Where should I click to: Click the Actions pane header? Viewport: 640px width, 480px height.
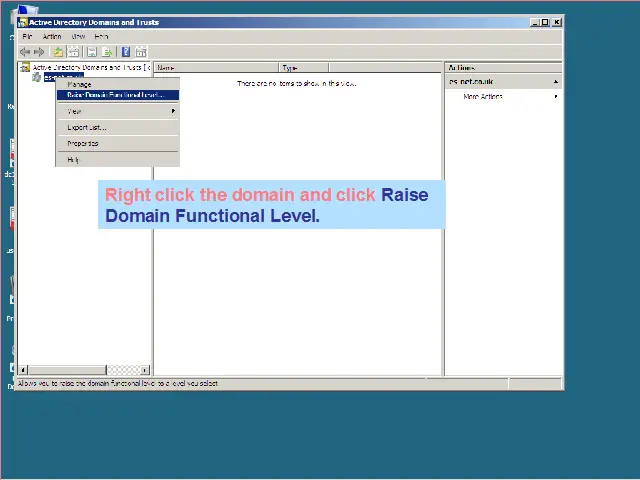[x=503, y=68]
